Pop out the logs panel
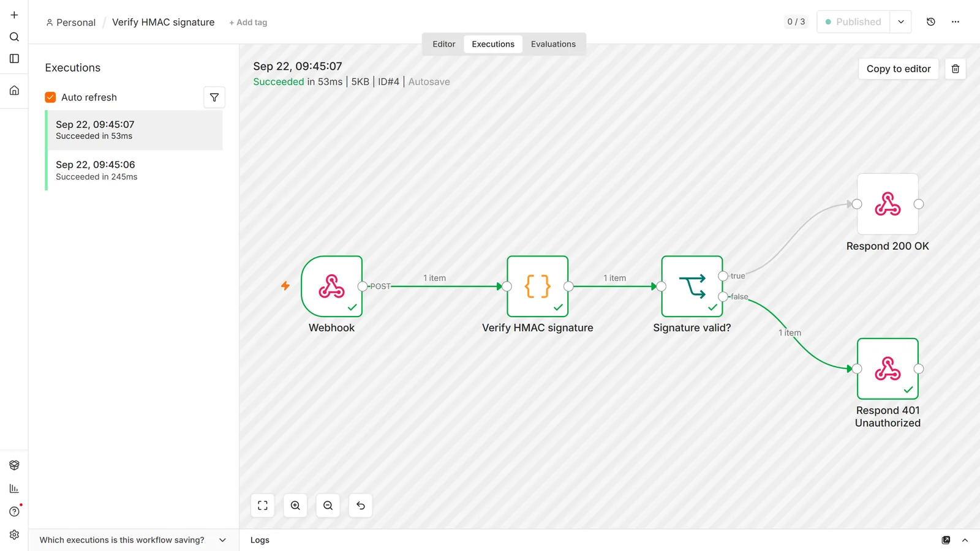This screenshot has width=980, height=551. click(946, 540)
